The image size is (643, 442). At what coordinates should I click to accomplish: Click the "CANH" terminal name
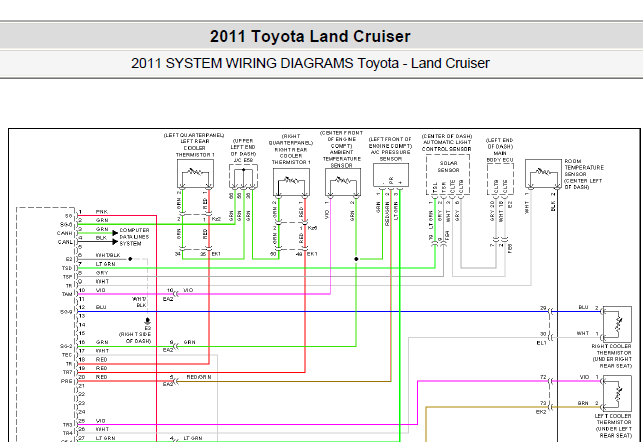coord(65,233)
